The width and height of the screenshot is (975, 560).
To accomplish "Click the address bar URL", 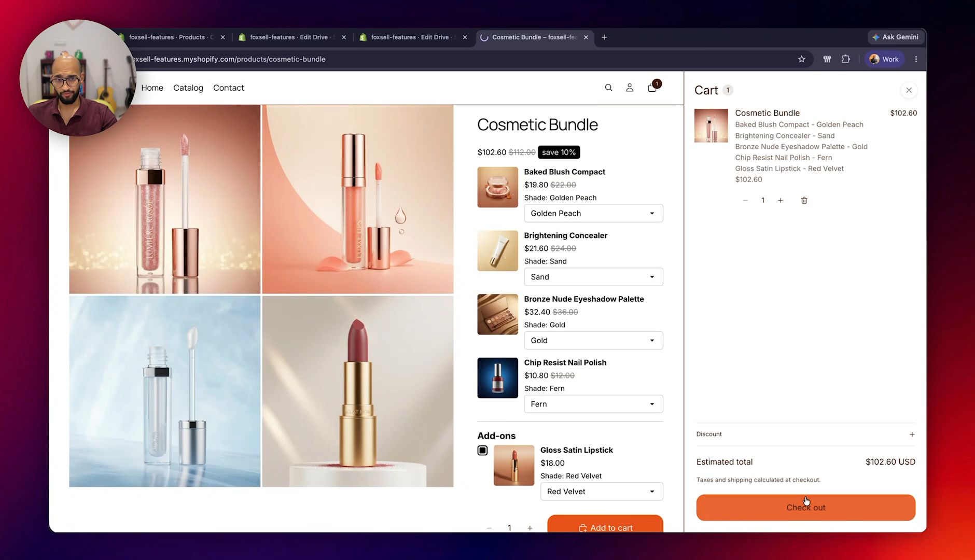I will [x=228, y=59].
